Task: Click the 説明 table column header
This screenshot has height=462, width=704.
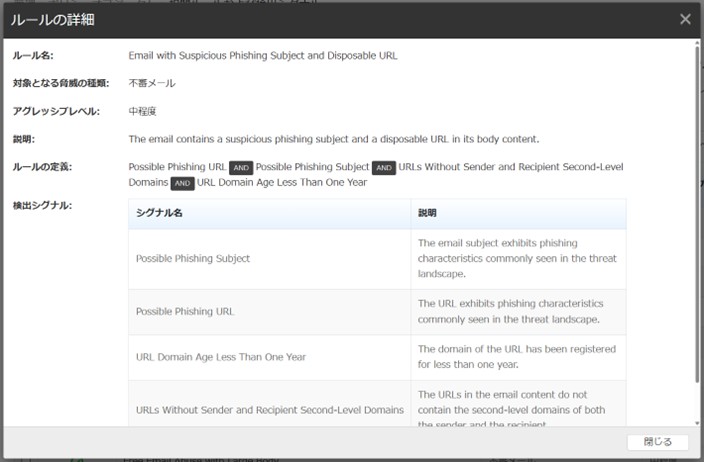Action: 427,214
